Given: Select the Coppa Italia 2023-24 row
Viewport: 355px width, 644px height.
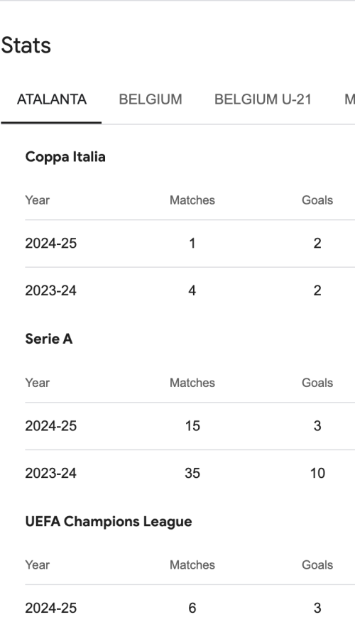Looking at the screenshot, I should pyautogui.click(x=190, y=291).
